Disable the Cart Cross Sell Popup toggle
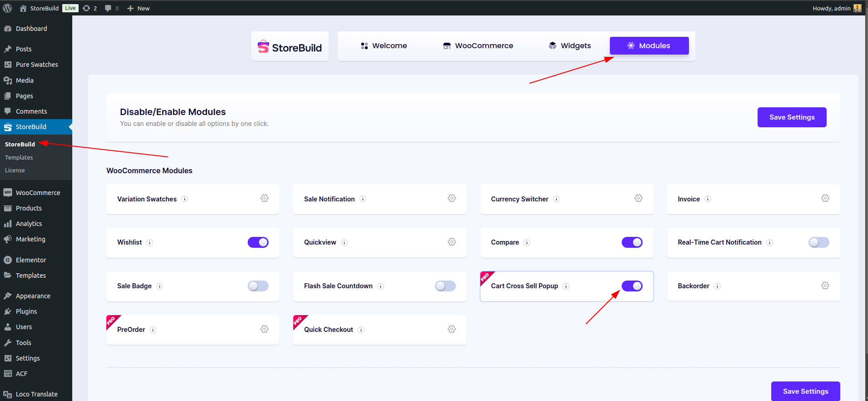 (632, 286)
